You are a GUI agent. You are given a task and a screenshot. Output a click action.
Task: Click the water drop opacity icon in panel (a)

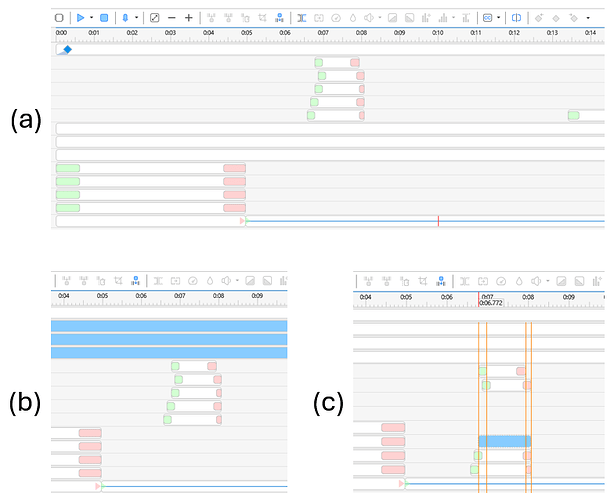point(353,18)
